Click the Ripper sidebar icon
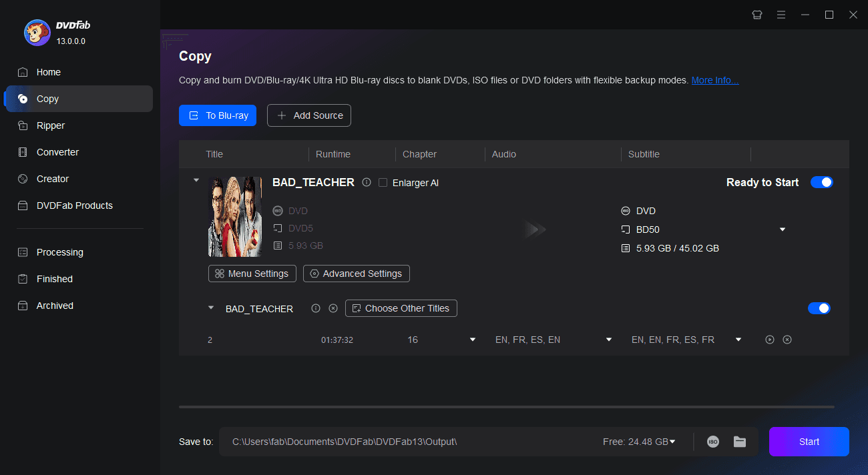 point(23,125)
